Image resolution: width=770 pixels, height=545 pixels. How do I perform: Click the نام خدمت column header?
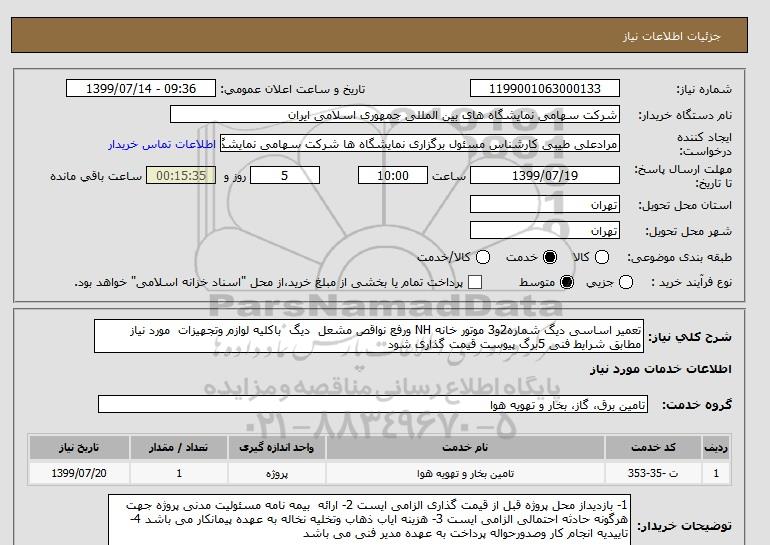click(465, 447)
